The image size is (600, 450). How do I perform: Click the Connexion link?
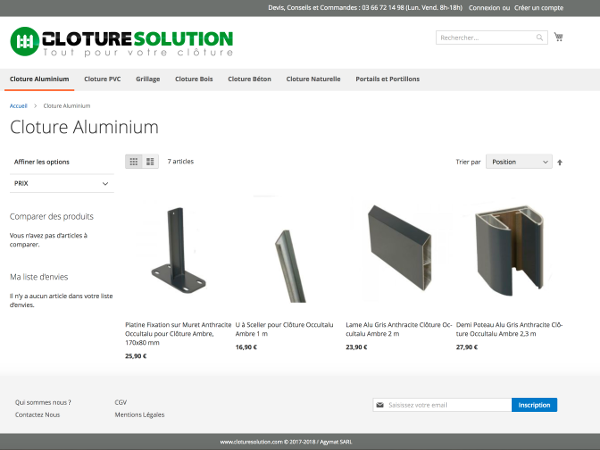point(484,8)
